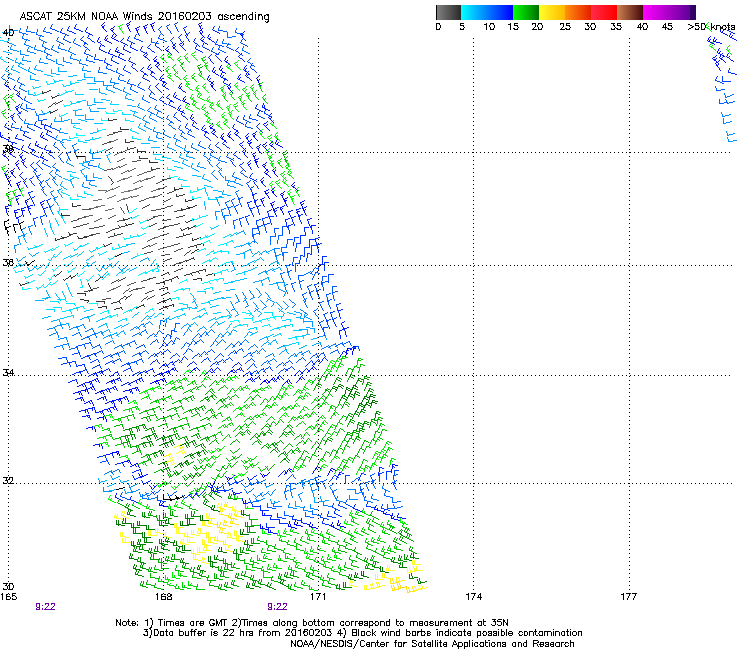Click latitude label '30' on the left axis
The width and height of the screenshot is (740, 650).
tap(8, 587)
